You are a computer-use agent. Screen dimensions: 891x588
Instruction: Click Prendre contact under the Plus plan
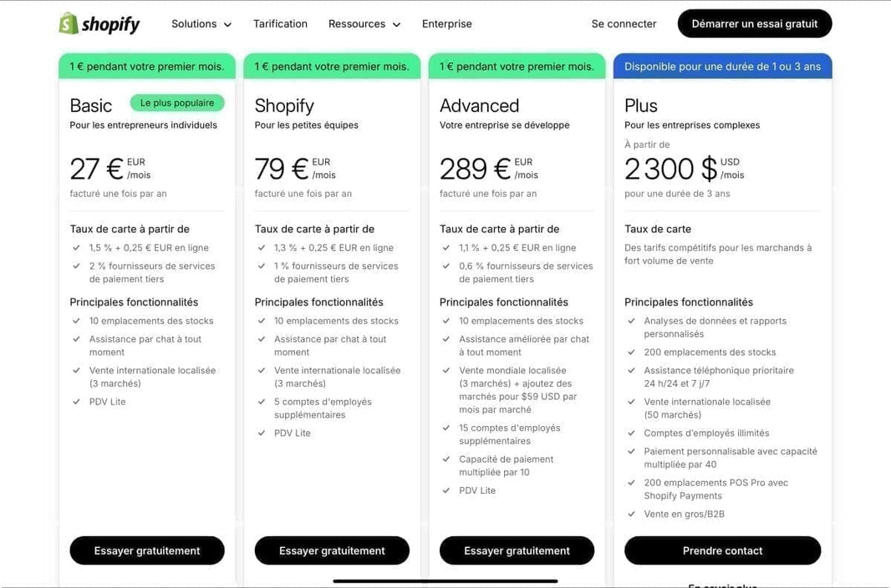[722, 550]
